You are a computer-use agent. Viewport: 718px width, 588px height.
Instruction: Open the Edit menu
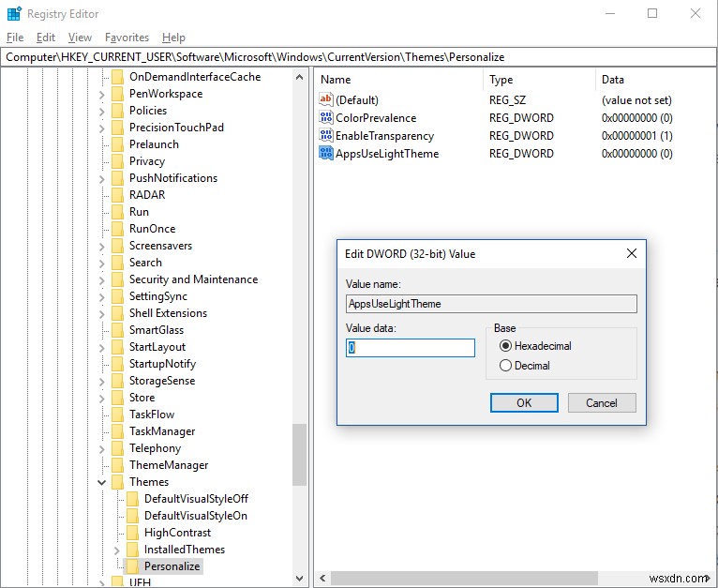(46, 38)
